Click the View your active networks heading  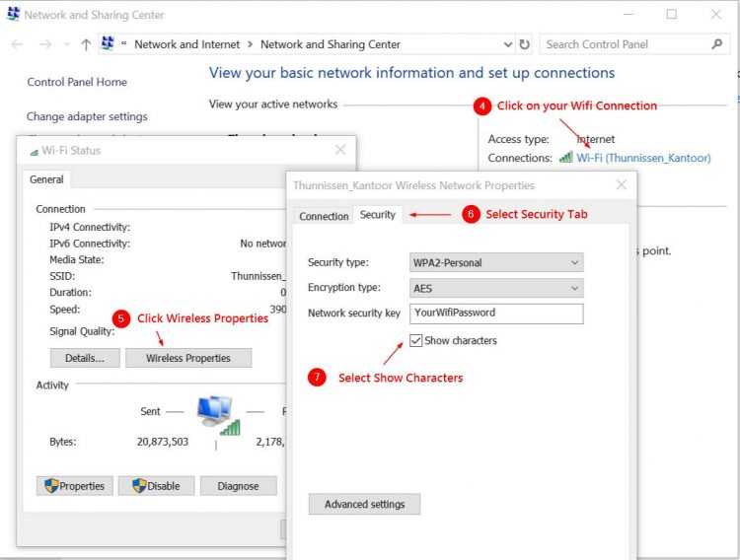pos(273,105)
